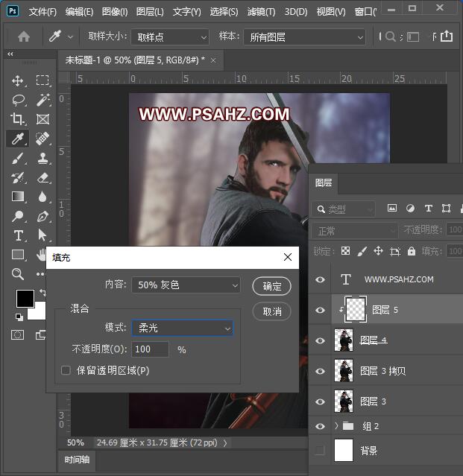Switch to the 图层 panel tab
The width and height of the screenshot is (463, 476).
(x=324, y=183)
